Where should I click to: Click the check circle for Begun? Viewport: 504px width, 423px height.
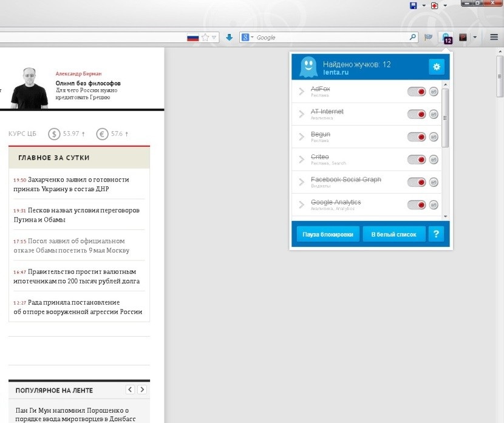pyautogui.click(x=434, y=137)
